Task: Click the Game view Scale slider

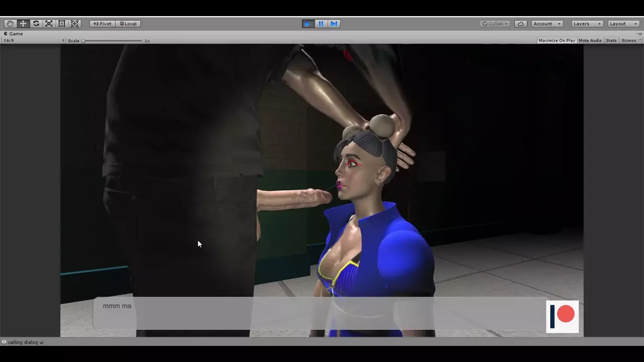Action: click(113, 41)
